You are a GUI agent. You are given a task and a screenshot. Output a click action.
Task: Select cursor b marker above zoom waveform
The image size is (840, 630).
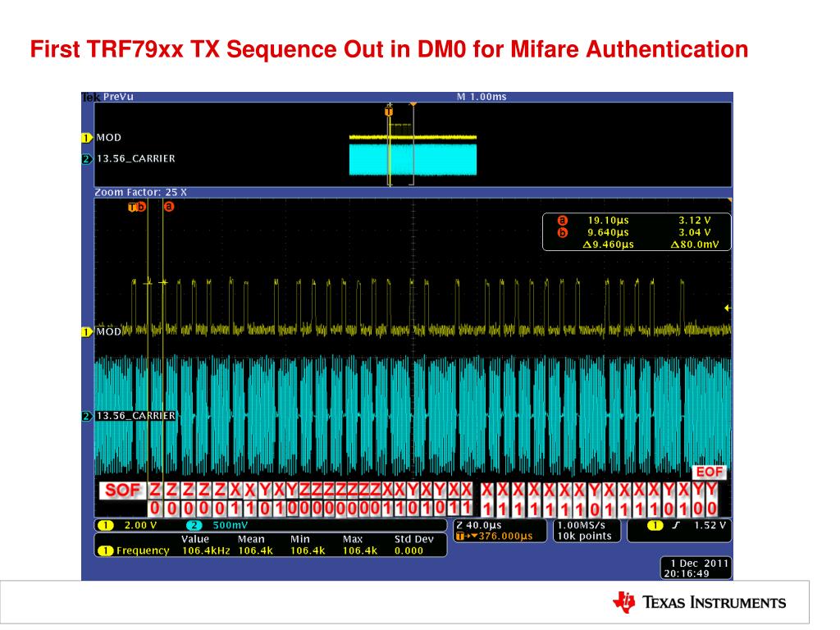(141, 206)
